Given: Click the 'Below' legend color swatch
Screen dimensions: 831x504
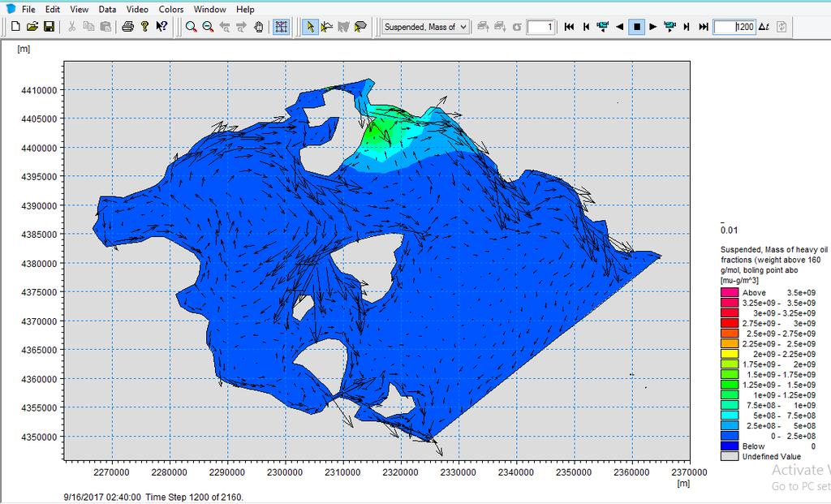Looking at the screenshot, I should (730, 446).
